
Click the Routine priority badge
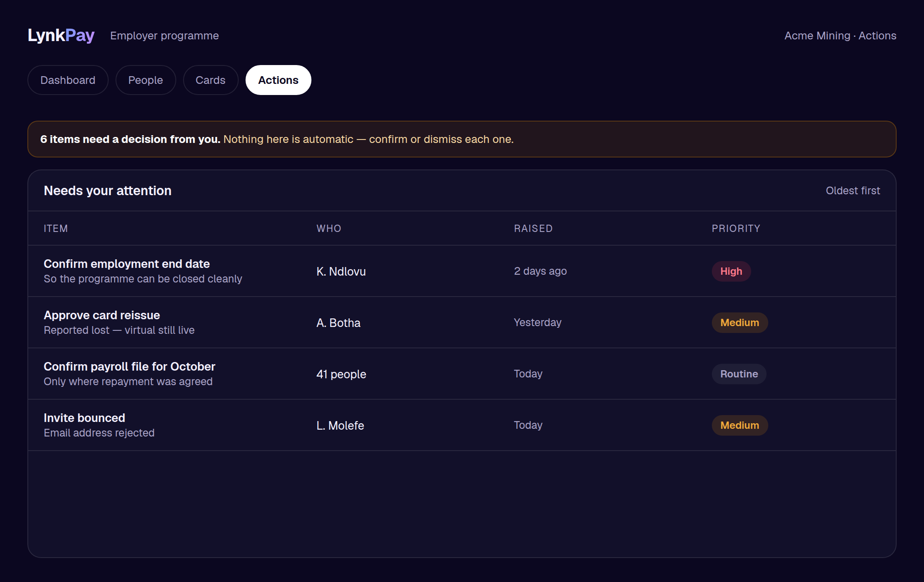click(x=739, y=374)
